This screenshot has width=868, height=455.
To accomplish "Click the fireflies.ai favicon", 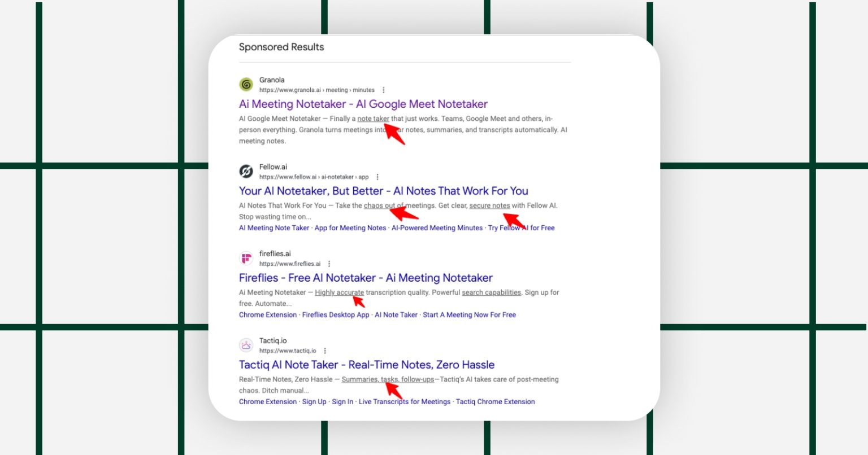I will (246, 259).
